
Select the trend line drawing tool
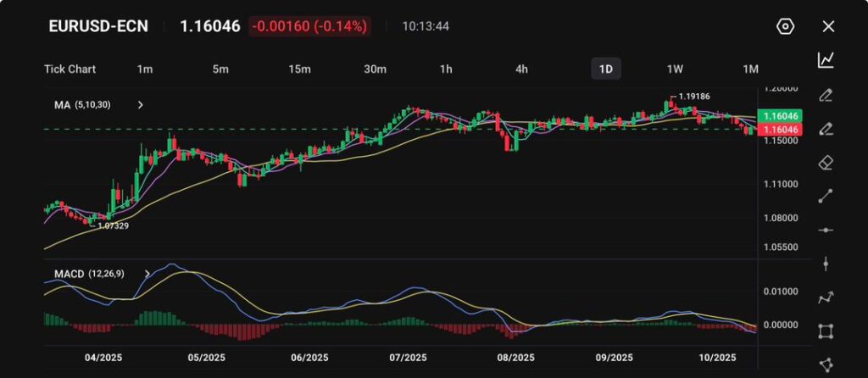[x=826, y=197]
